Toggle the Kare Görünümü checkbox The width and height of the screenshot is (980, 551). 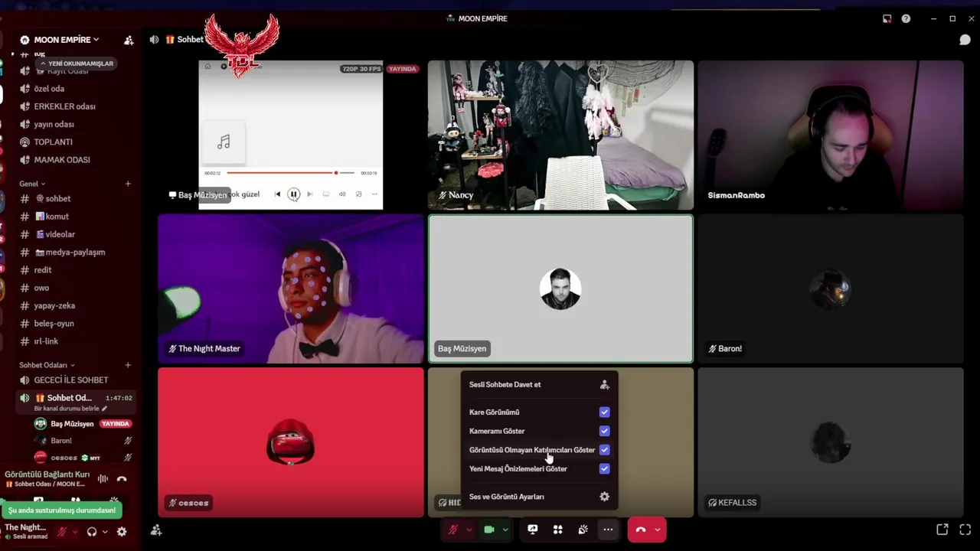tap(604, 412)
